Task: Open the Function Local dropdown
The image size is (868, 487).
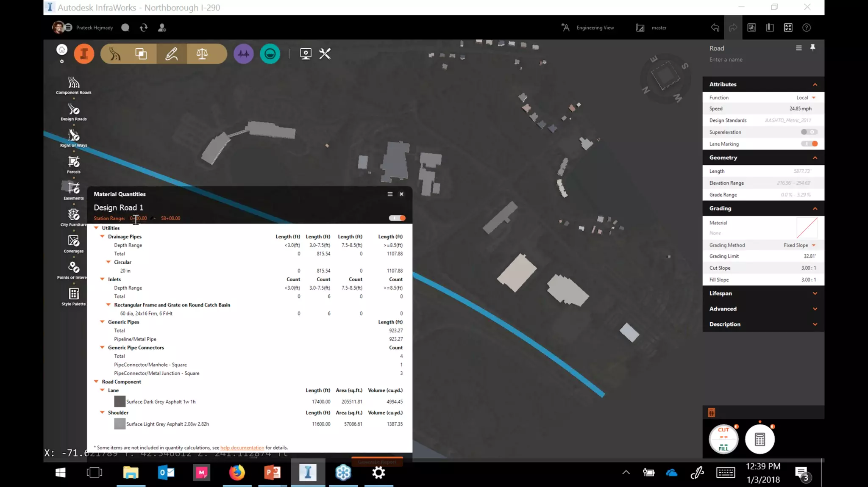Action: pos(806,97)
